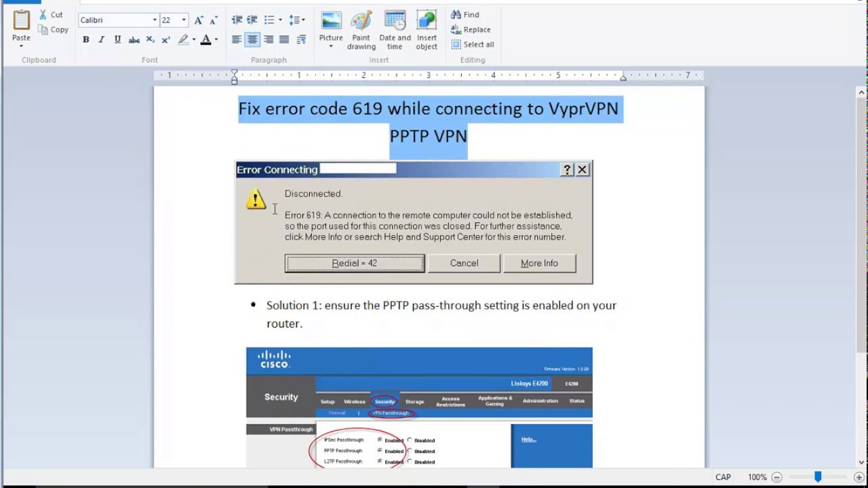Viewport: 868px width, 488px height.
Task: Click the Help link in Cisco image
Action: click(x=528, y=439)
